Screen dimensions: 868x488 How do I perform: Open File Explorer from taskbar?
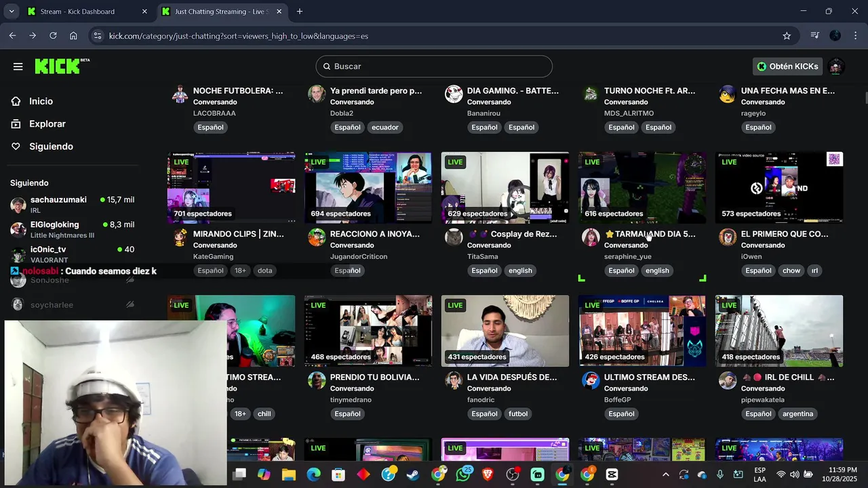[288, 474]
